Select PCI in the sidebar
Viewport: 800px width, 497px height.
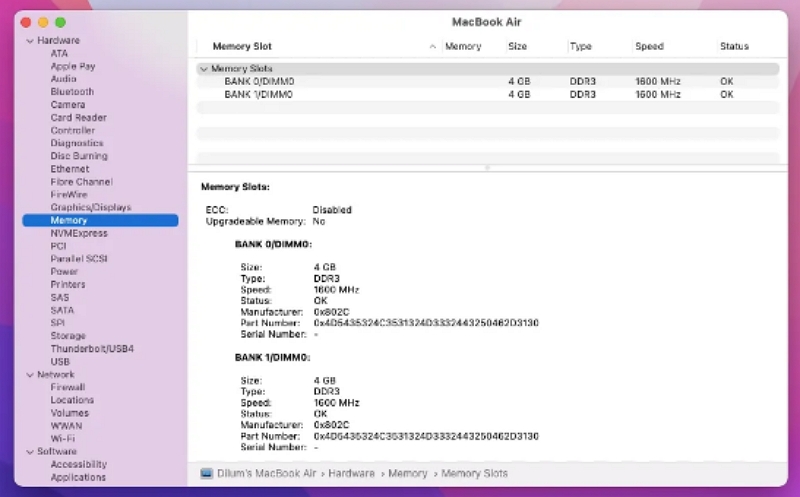coord(58,246)
